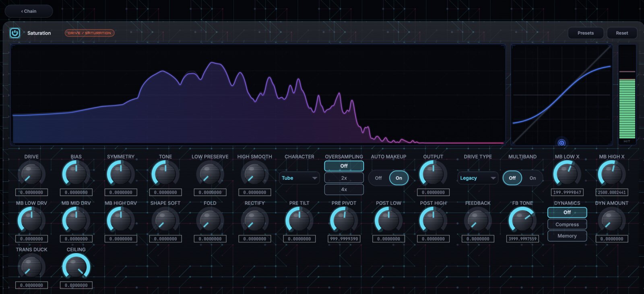This screenshot has height=294, width=644.
Task: Click the Bias knob
Action: 76,174
